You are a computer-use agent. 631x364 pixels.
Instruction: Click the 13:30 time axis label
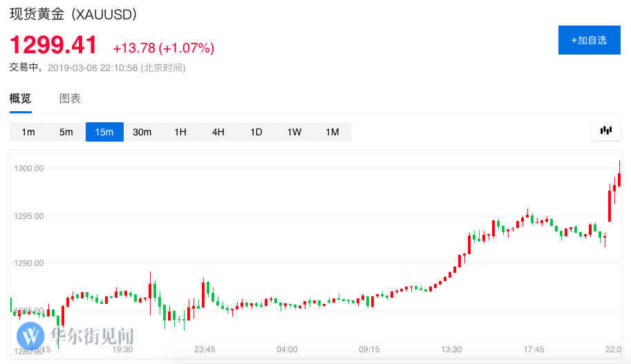pos(451,349)
